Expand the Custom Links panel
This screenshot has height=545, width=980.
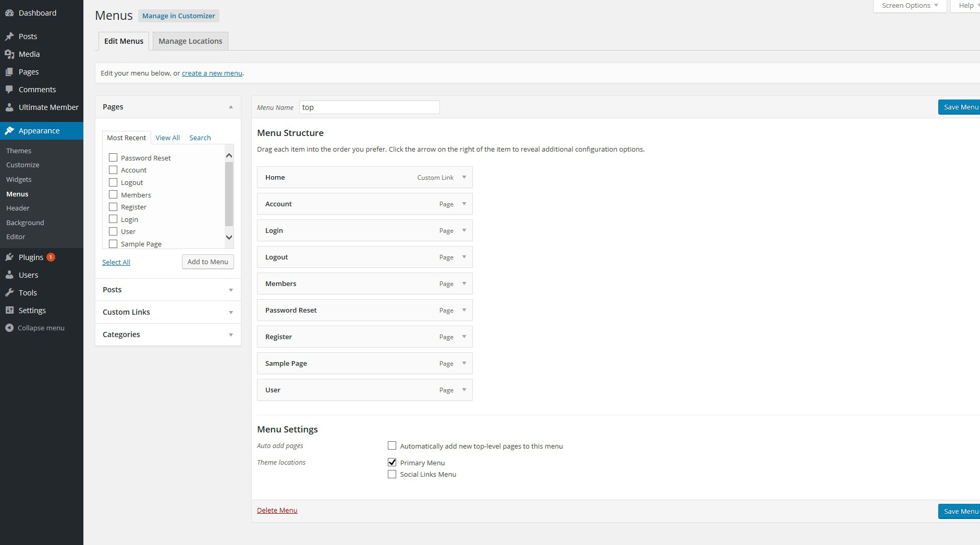point(230,313)
